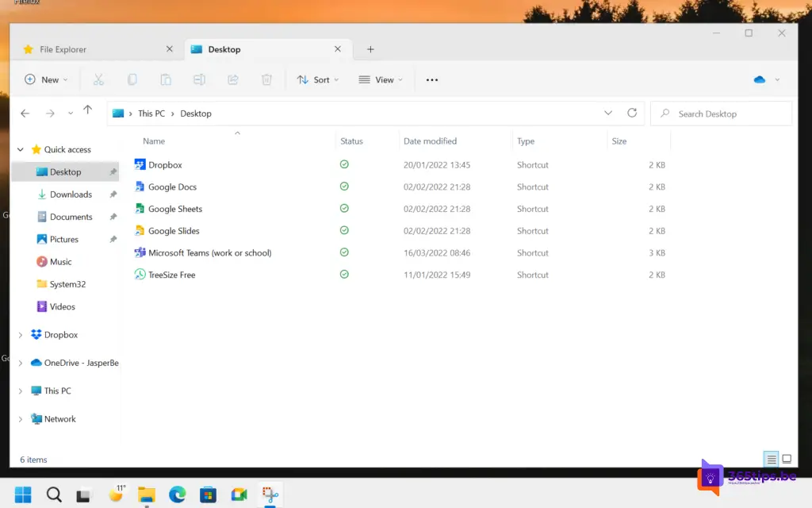Unpin Downloads using its pin icon
812x508 pixels.
pyautogui.click(x=113, y=194)
